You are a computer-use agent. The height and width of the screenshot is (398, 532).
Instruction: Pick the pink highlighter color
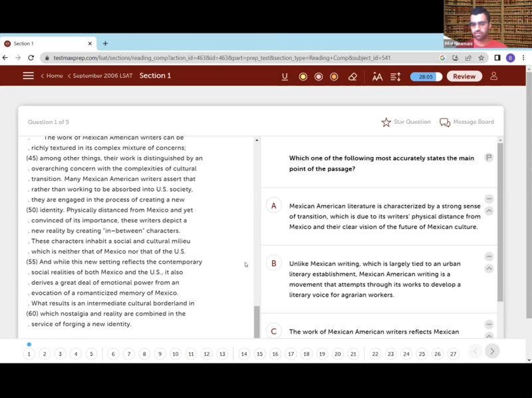click(x=319, y=77)
